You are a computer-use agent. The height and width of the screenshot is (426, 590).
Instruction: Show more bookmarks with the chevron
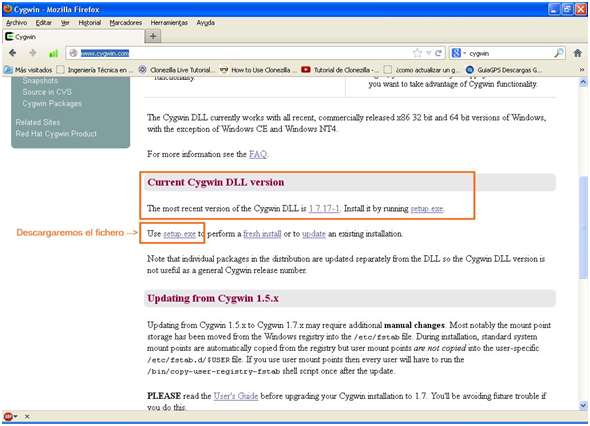[582, 70]
